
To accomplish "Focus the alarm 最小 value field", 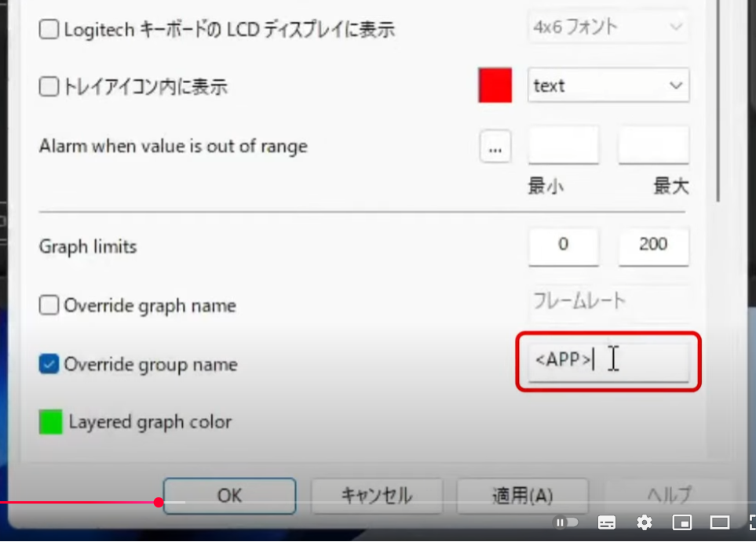I will [x=564, y=145].
